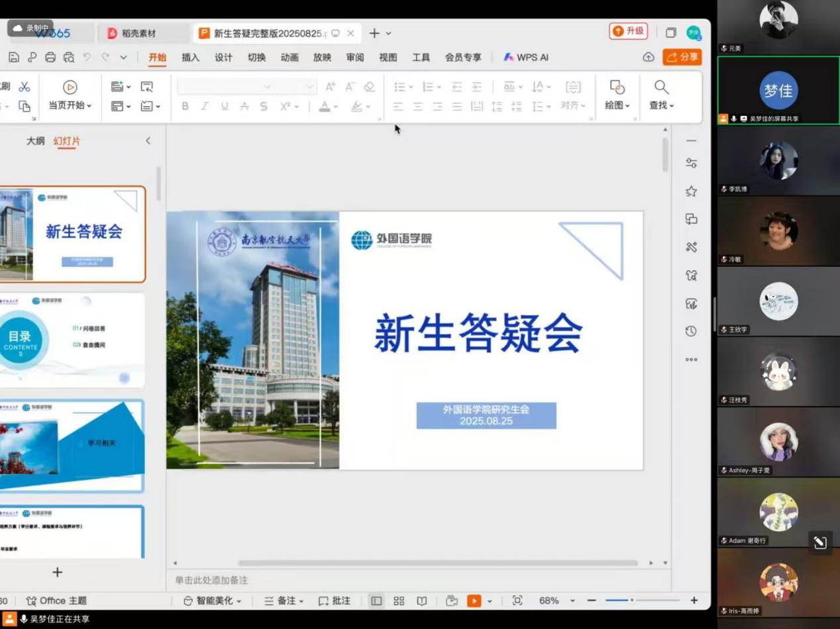Screen dimensions: 840x629
Task: Toggle reading view book icon
Action: (x=421, y=601)
